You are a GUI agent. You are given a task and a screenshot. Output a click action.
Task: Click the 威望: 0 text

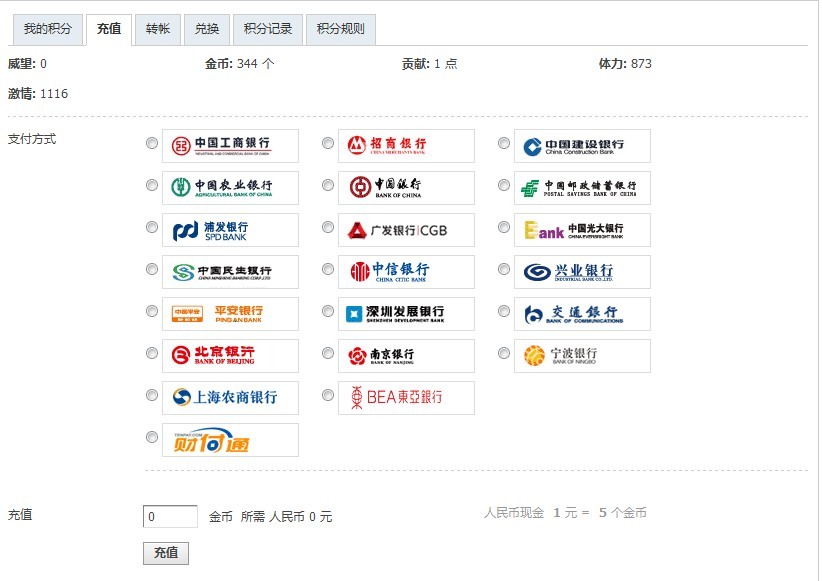pyautogui.click(x=27, y=64)
